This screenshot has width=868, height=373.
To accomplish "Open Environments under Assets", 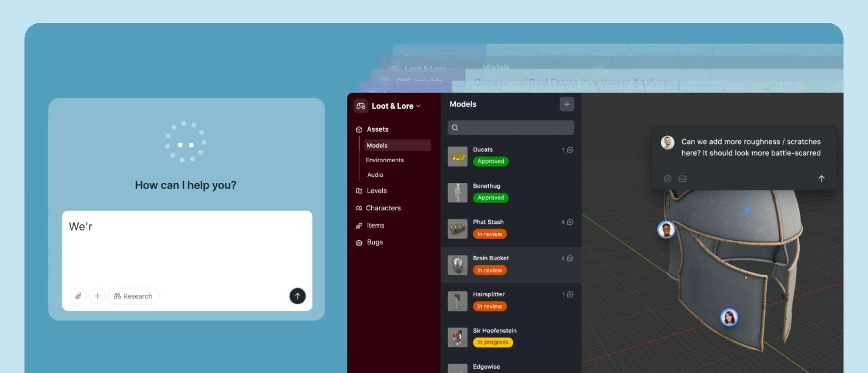I will tap(385, 160).
